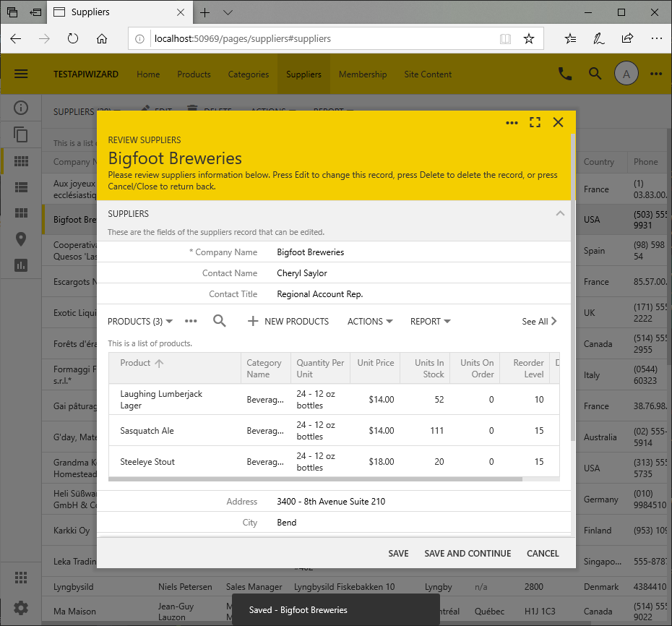Close the Review Suppliers modal
The width and height of the screenshot is (672, 626).
coord(558,122)
